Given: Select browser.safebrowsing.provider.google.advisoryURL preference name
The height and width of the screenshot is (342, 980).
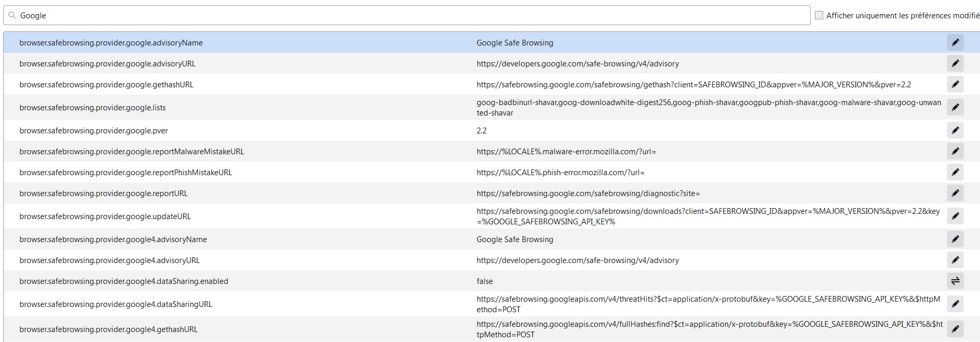Looking at the screenshot, I should click(107, 64).
